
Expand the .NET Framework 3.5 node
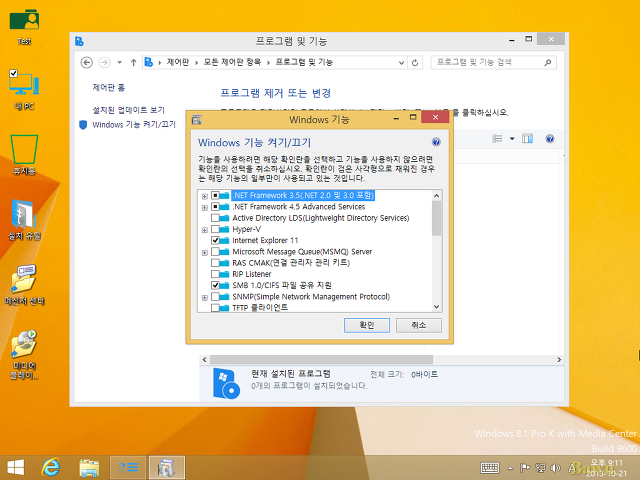pos(204,196)
